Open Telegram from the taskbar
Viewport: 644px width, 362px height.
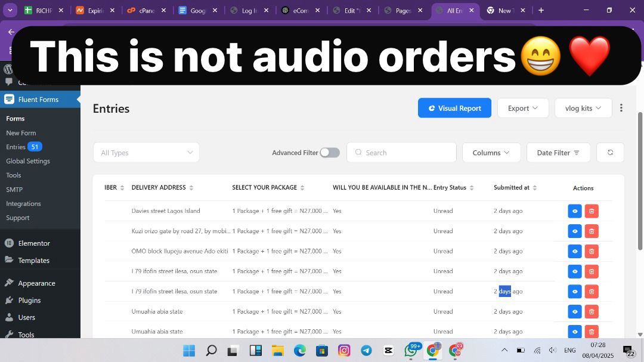pyautogui.click(x=366, y=351)
